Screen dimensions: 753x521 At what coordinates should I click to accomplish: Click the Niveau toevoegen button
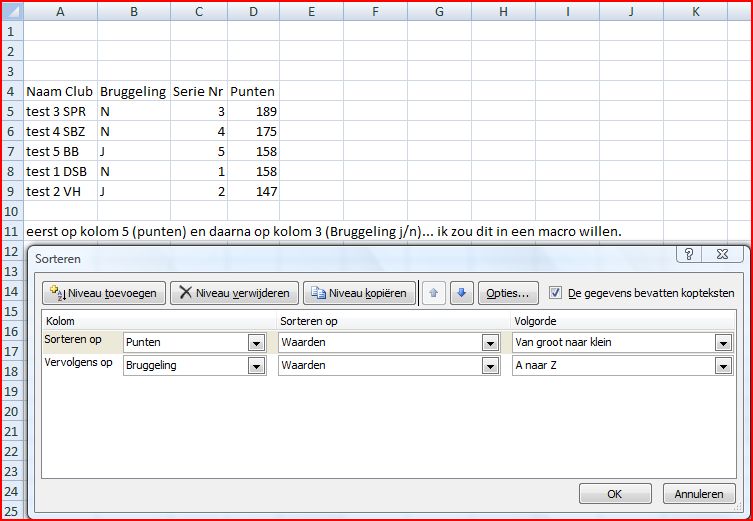point(104,293)
